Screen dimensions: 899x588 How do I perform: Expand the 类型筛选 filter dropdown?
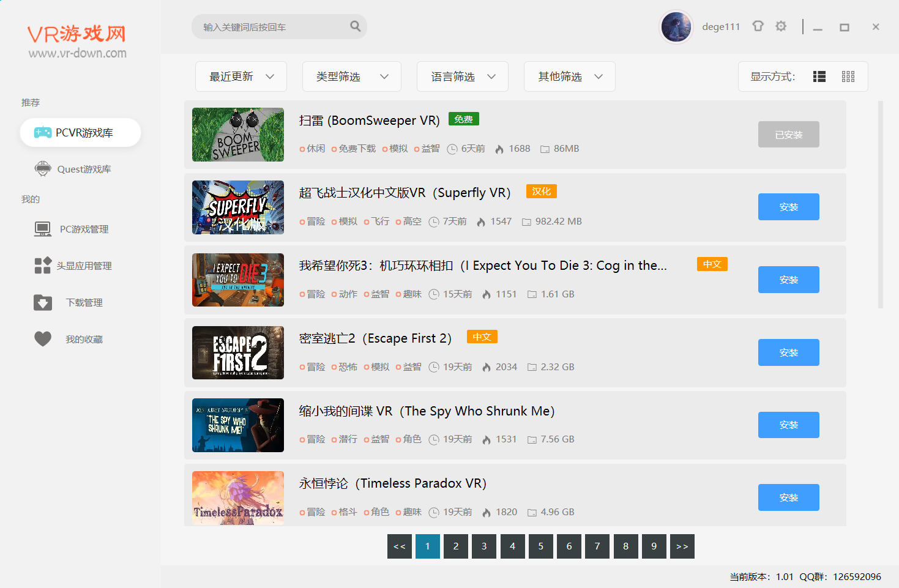(x=352, y=76)
